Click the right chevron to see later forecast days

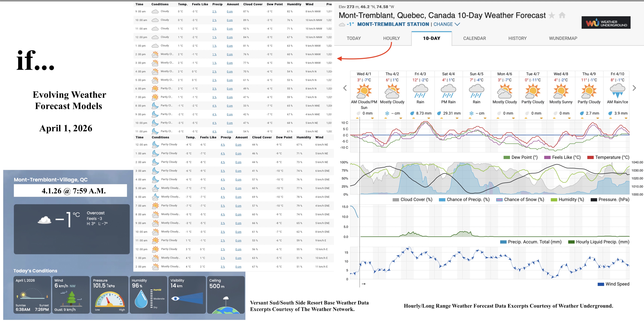(x=634, y=88)
